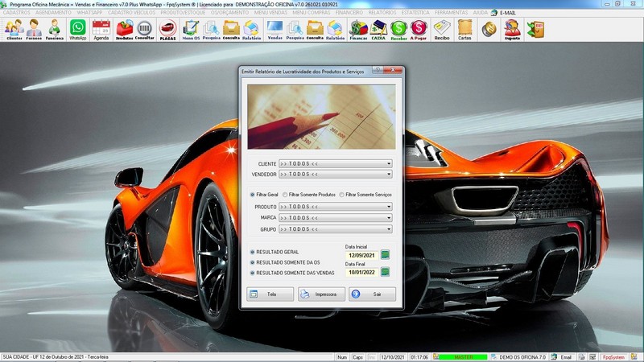This screenshot has width=644, height=362.
Task: Select Filtrar Somente Produtos radio option
Action: 285,194
